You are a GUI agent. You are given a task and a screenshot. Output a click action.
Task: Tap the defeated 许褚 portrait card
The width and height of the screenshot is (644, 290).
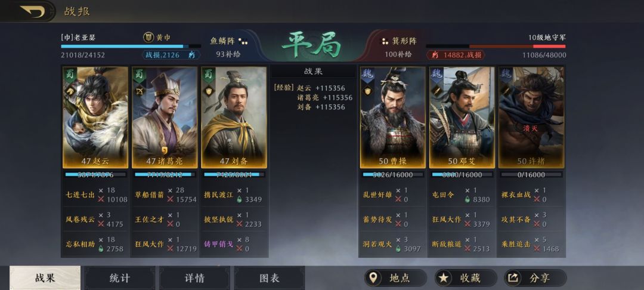(531, 118)
